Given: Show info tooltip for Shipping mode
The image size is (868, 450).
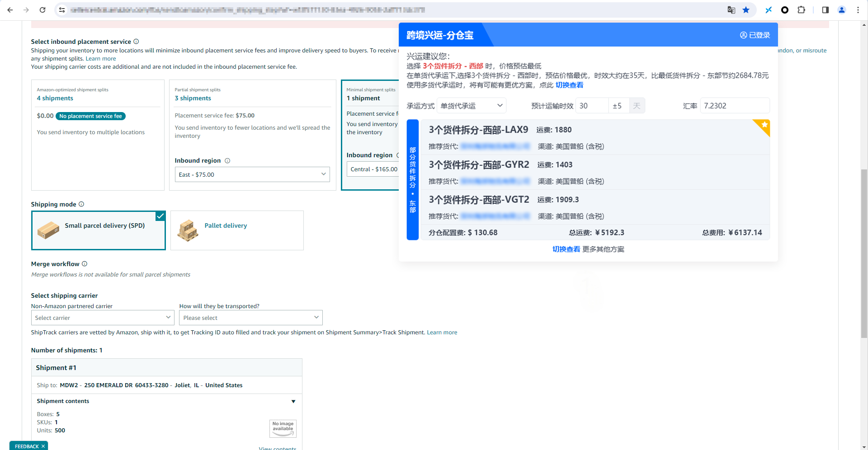Looking at the screenshot, I should click(81, 204).
